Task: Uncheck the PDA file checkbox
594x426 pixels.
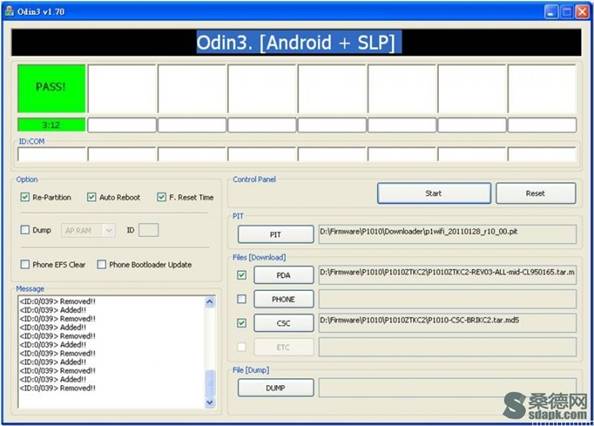Action: pyautogui.click(x=241, y=275)
